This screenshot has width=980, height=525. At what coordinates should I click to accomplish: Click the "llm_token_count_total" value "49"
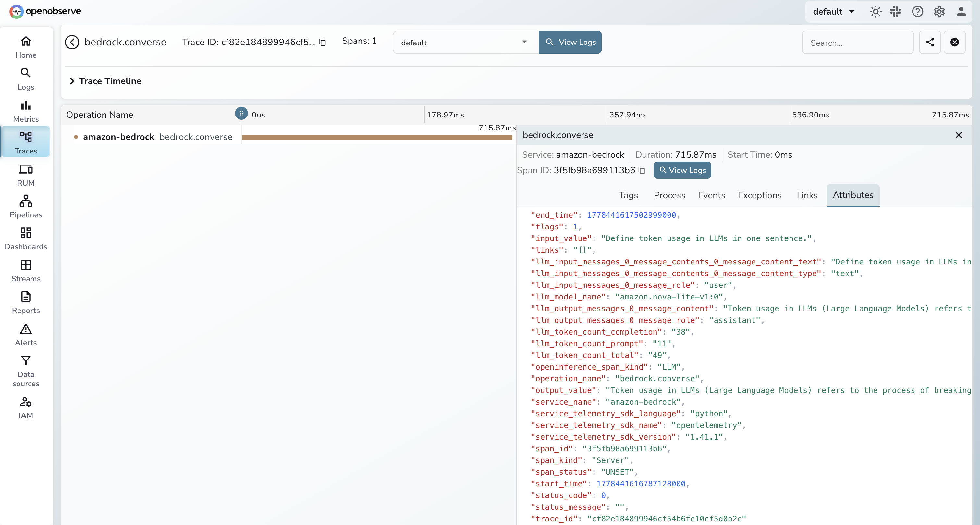coord(657,355)
